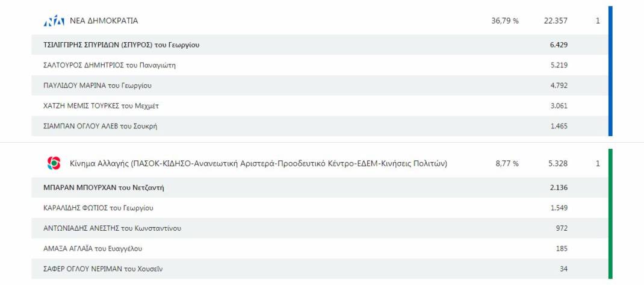Select candidate ΣΑΦΕΡ ΟΓΛΟΥ ΝΕΡΙΜΑΝ row
Viewport: 644px width, 285px height.
coord(320,269)
